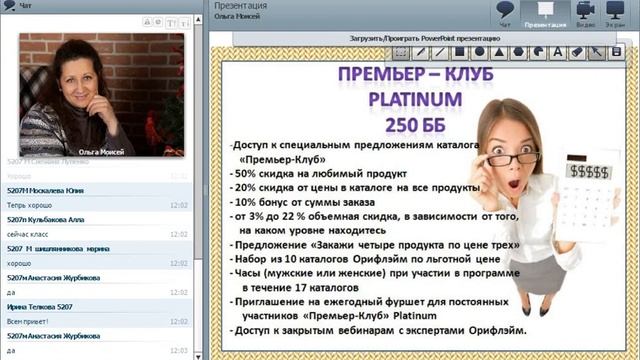
Task: Click the slide woman with calculator image
Action: [545, 208]
